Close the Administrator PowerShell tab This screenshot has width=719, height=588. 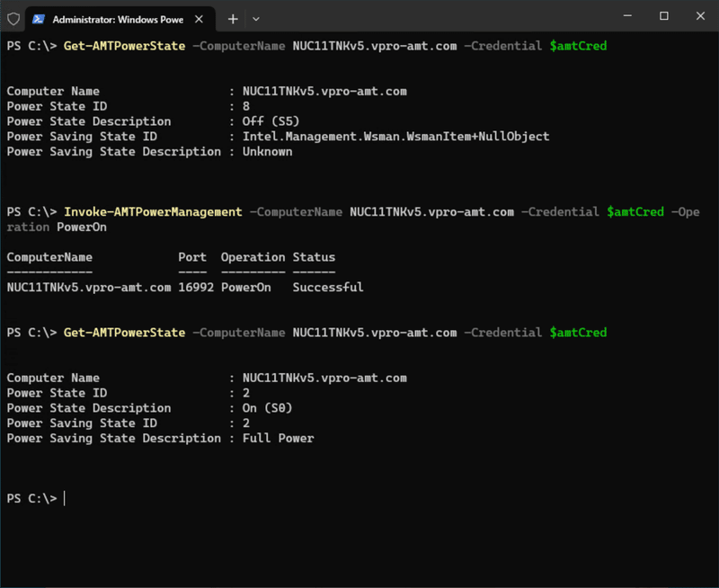pyautogui.click(x=199, y=19)
